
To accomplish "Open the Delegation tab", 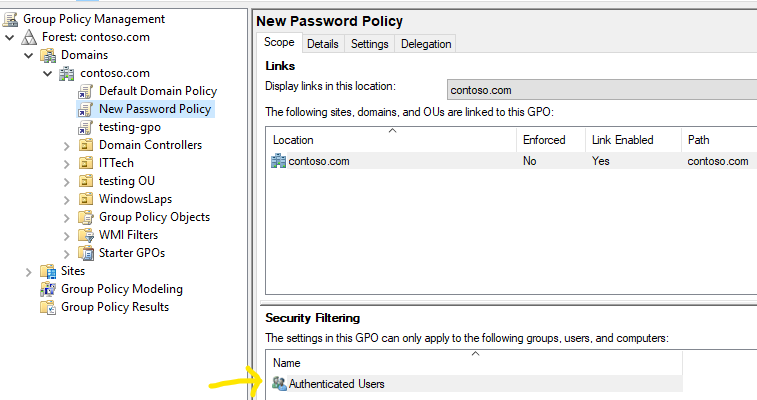I will [x=426, y=44].
